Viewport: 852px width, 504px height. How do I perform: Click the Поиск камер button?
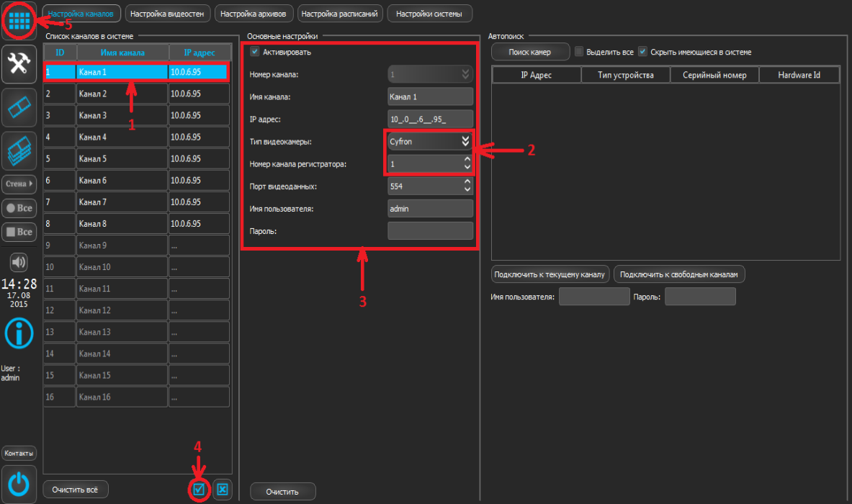[x=529, y=53]
